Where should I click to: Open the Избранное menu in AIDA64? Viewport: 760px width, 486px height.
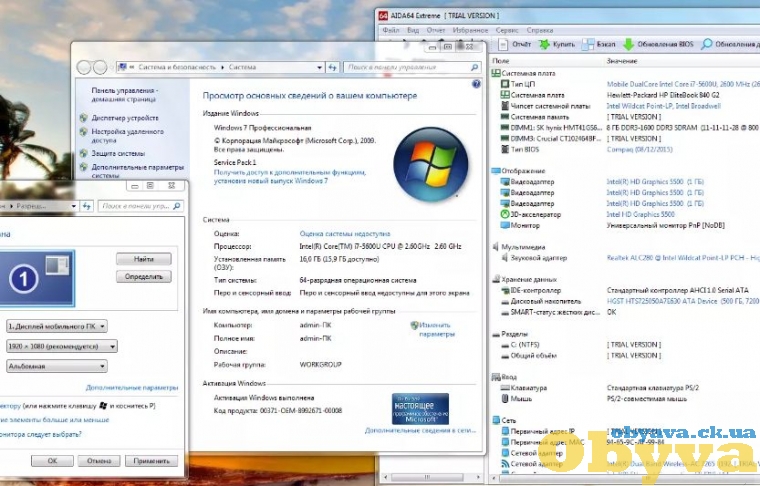470,30
